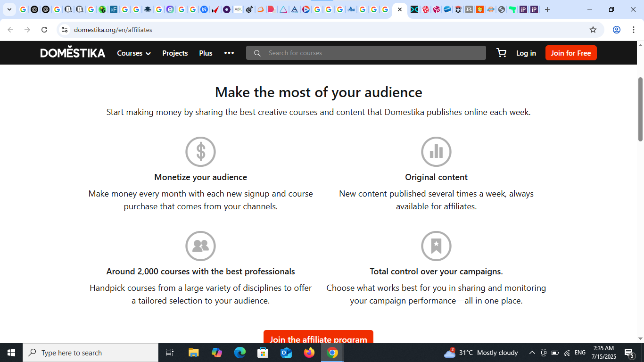Open the tab search dropdown
The width and height of the screenshot is (644, 362).
[9, 9]
